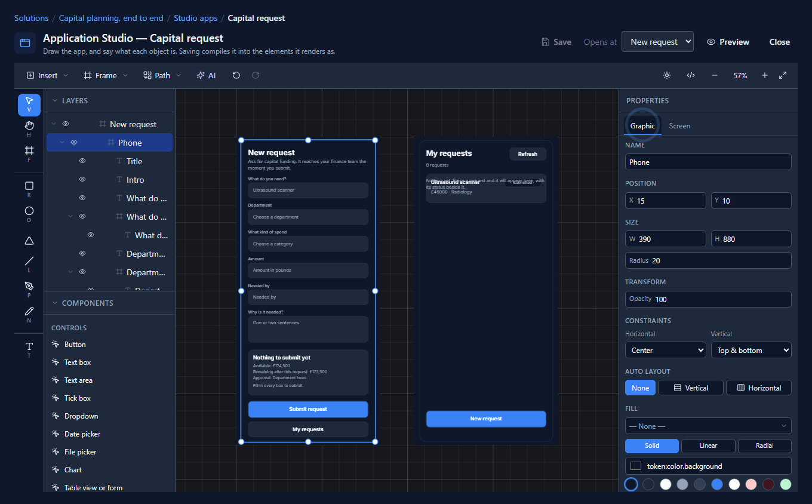Select the Move (V) pointer tool
Image resolution: width=812 pixels, height=504 pixels.
[29, 105]
